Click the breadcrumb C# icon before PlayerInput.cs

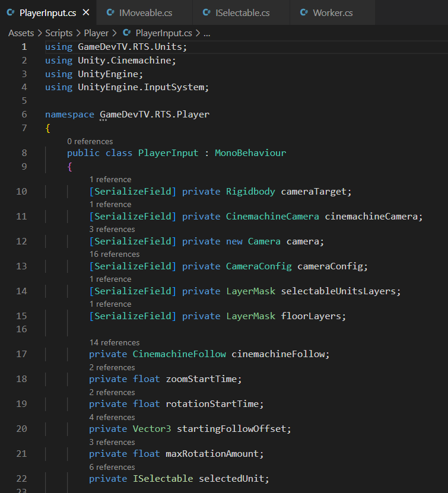(127, 33)
